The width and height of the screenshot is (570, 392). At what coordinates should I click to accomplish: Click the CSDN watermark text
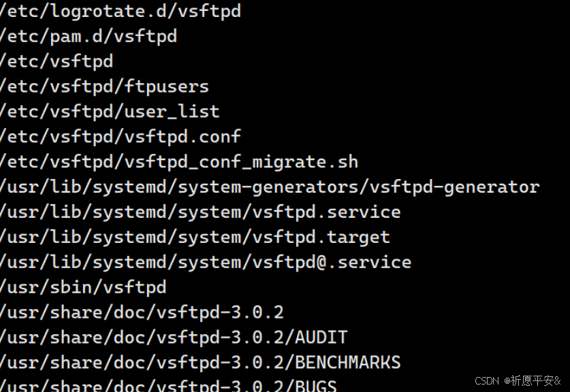click(x=487, y=380)
